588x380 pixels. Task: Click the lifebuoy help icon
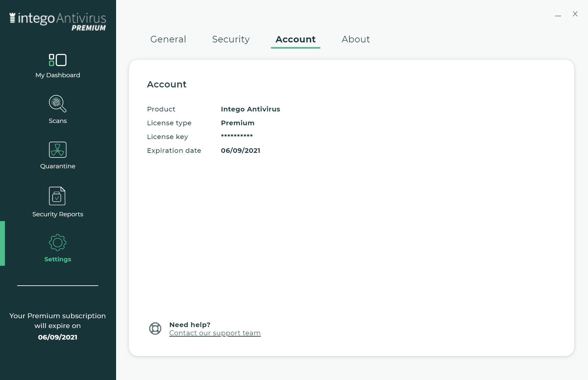tap(155, 328)
